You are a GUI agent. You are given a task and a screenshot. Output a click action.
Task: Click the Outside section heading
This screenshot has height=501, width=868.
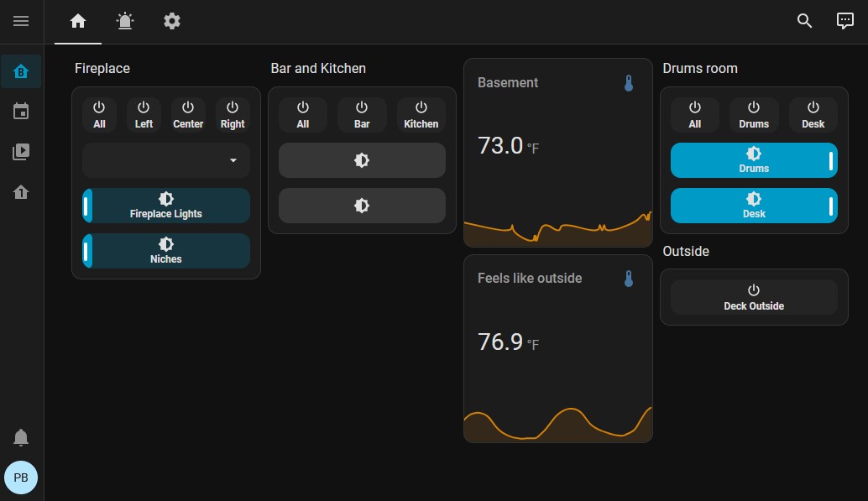(x=686, y=251)
